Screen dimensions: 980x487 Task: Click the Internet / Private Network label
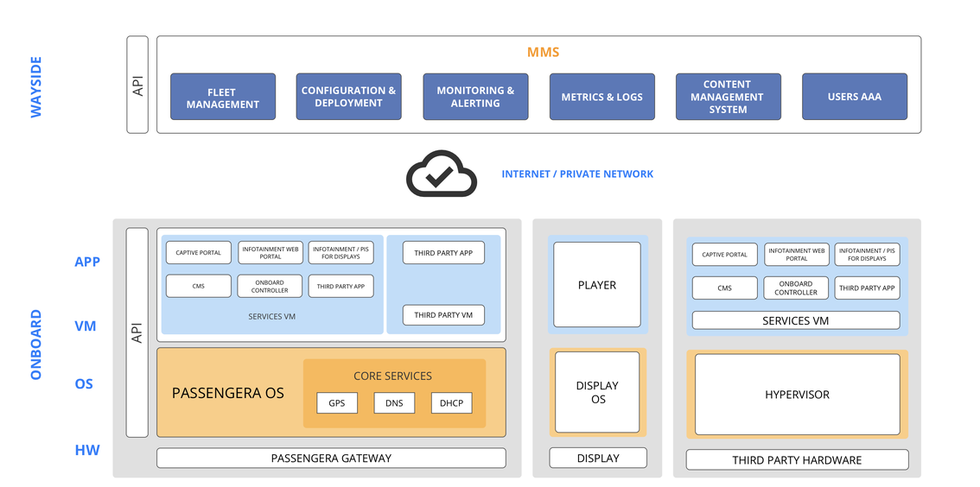pos(577,174)
